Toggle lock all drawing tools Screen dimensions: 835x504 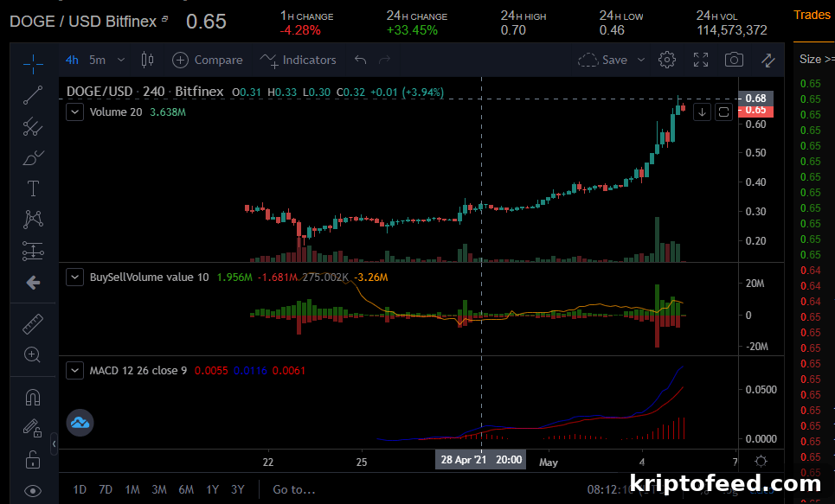pyautogui.click(x=33, y=459)
